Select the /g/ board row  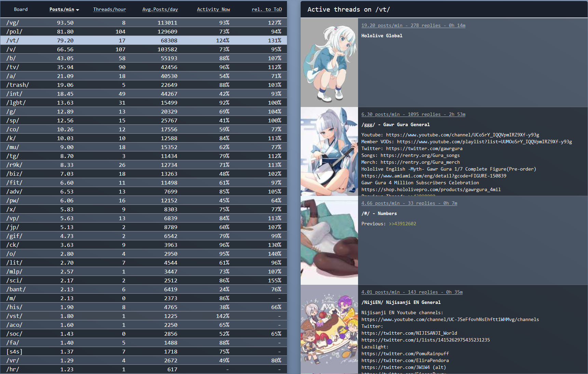coord(143,111)
